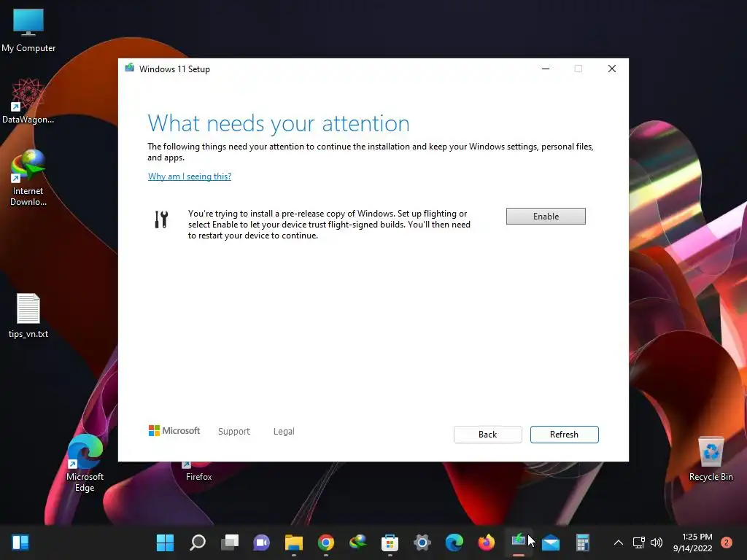This screenshot has width=747, height=560.
Task: Open the 'Why am I seeing this?' link
Action: 190,176
